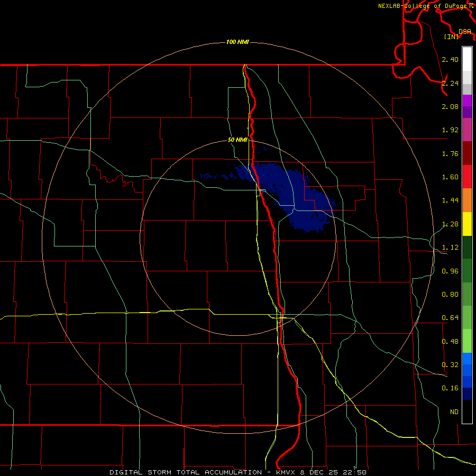Click the '2.24' scale value

(x=450, y=83)
